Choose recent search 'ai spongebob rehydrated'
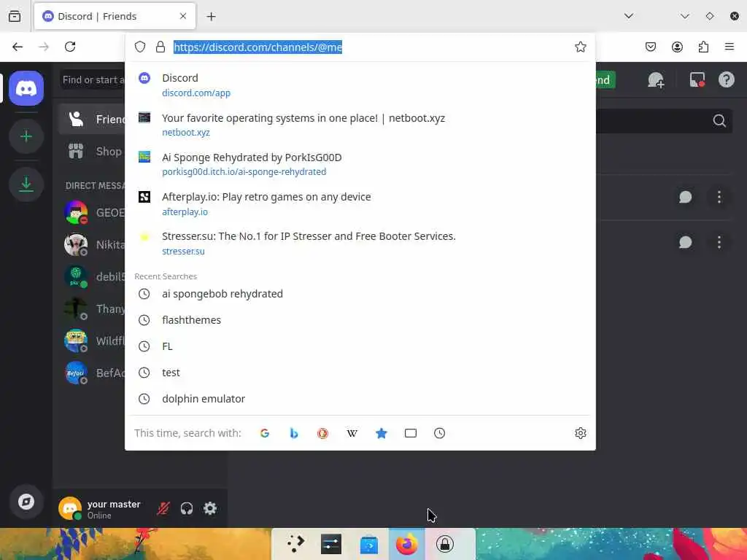This screenshot has height=560, width=747. point(360,294)
